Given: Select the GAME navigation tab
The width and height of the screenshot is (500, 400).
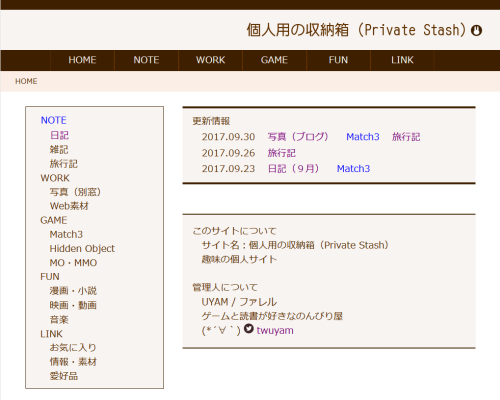Looking at the screenshot, I should (x=274, y=60).
